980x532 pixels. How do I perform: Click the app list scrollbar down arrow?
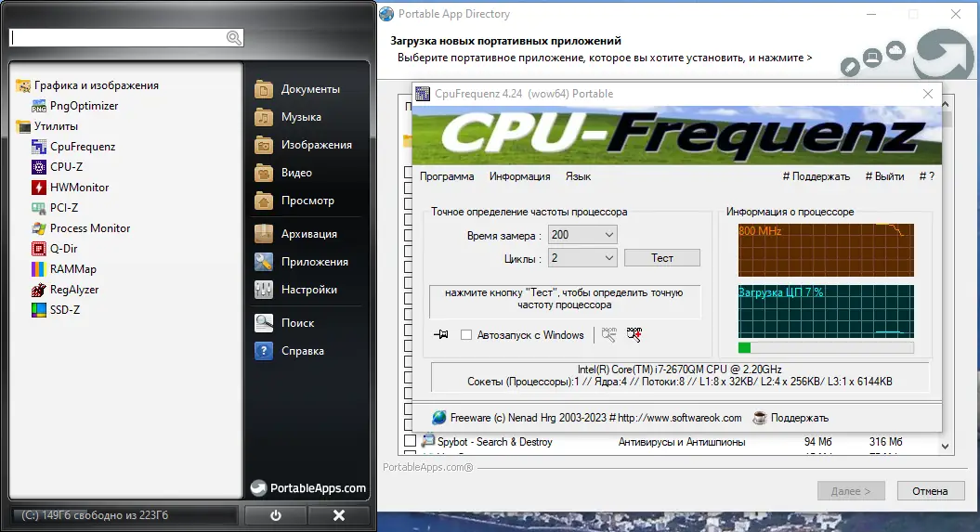coord(945,447)
